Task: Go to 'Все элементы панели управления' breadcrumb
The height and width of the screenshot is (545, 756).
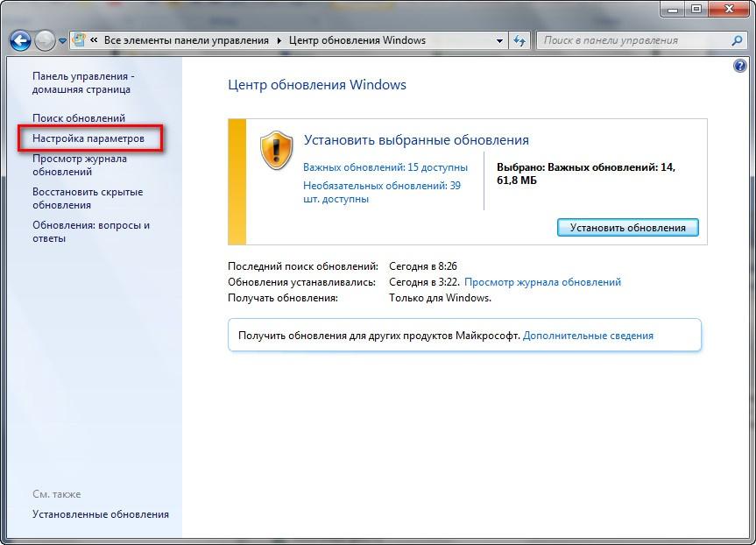Action: coord(186,40)
